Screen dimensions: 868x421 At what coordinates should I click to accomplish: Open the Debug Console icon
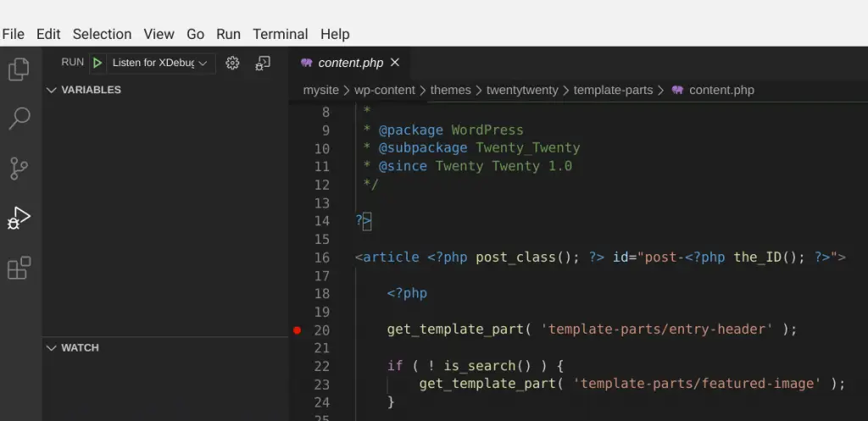coord(263,63)
